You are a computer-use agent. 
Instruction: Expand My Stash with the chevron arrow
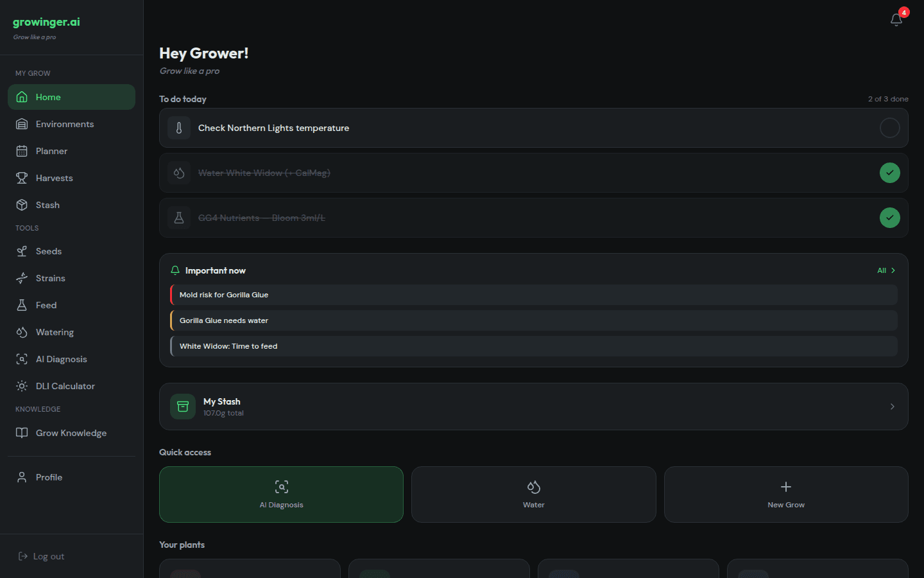pos(893,407)
